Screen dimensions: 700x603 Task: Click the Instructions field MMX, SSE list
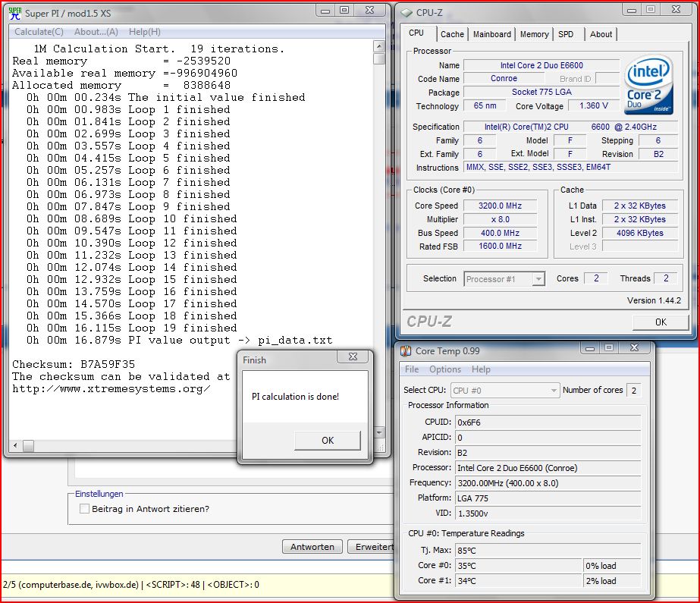pyautogui.click(x=571, y=167)
